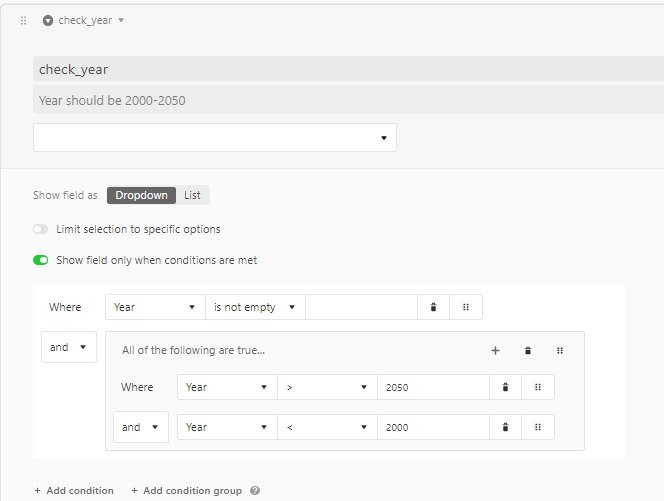Click '+ Add condition group' link
The width and height of the screenshot is (664, 501).
[186, 490]
